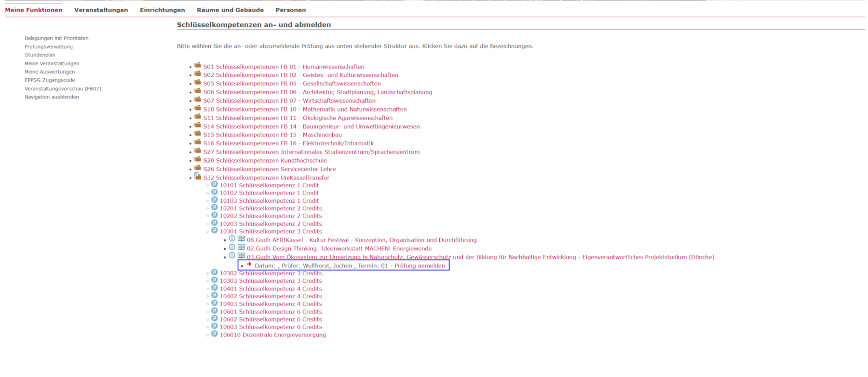Image resolution: width=868 pixels, height=377 pixels.
Task: Click the P icon beside 106010 Dezentrale Energieversorgung
Action: (x=215, y=334)
